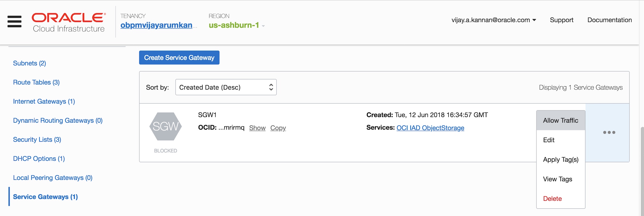Click the Create Service Gateway button
Image resolution: width=644 pixels, height=216 pixels.
[179, 58]
